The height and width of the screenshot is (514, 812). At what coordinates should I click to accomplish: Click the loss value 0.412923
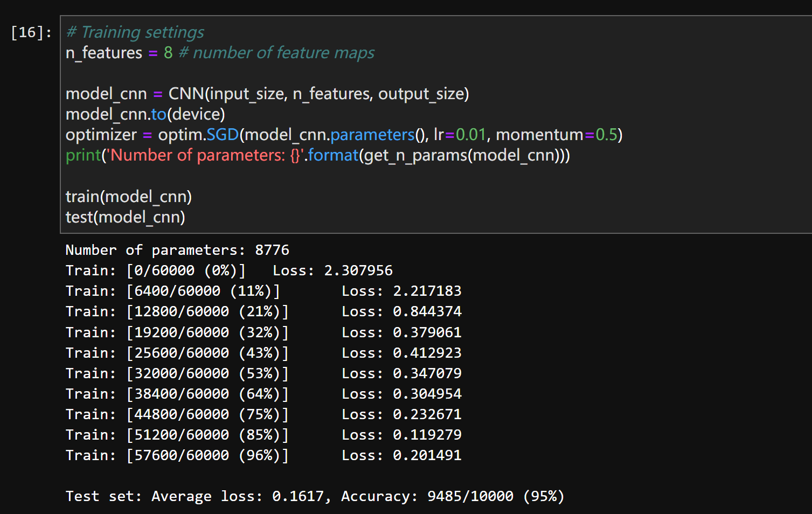pos(427,353)
